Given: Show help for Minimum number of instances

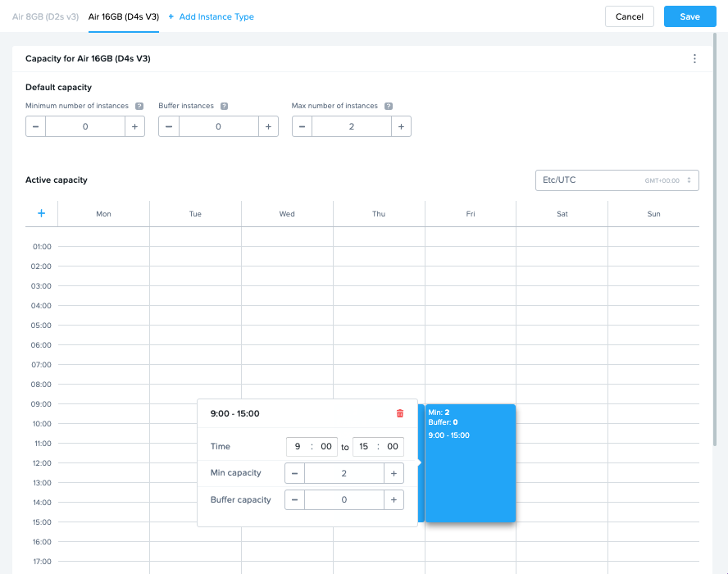Looking at the screenshot, I should [x=139, y=107].
